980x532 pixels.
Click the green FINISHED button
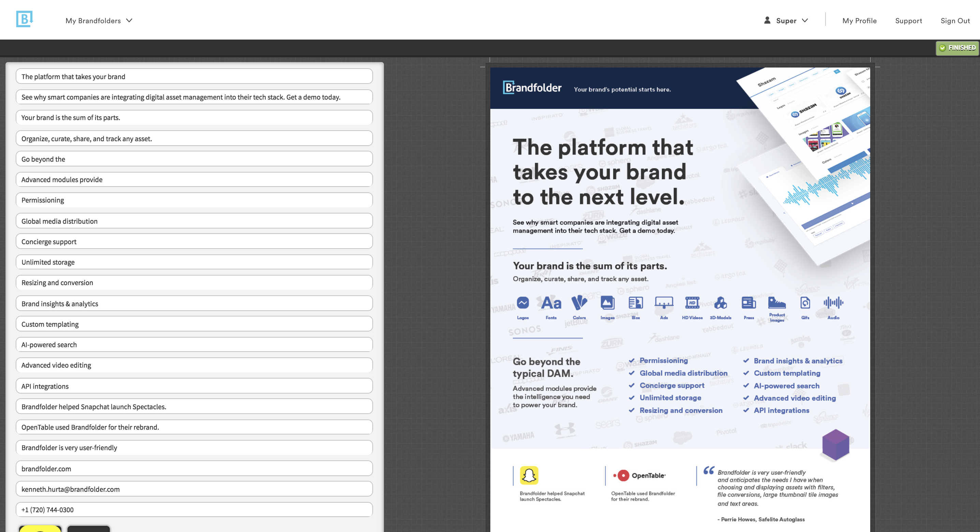click(957, 47)
